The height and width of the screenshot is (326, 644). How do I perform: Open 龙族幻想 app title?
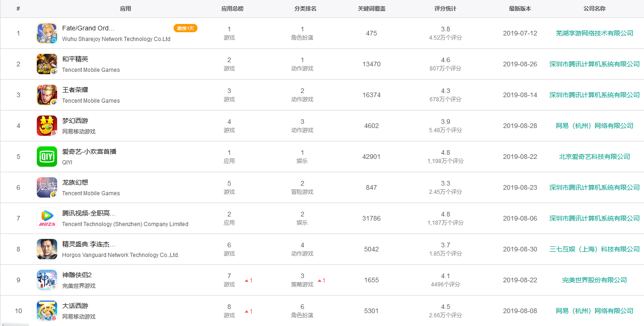(75, 182)
